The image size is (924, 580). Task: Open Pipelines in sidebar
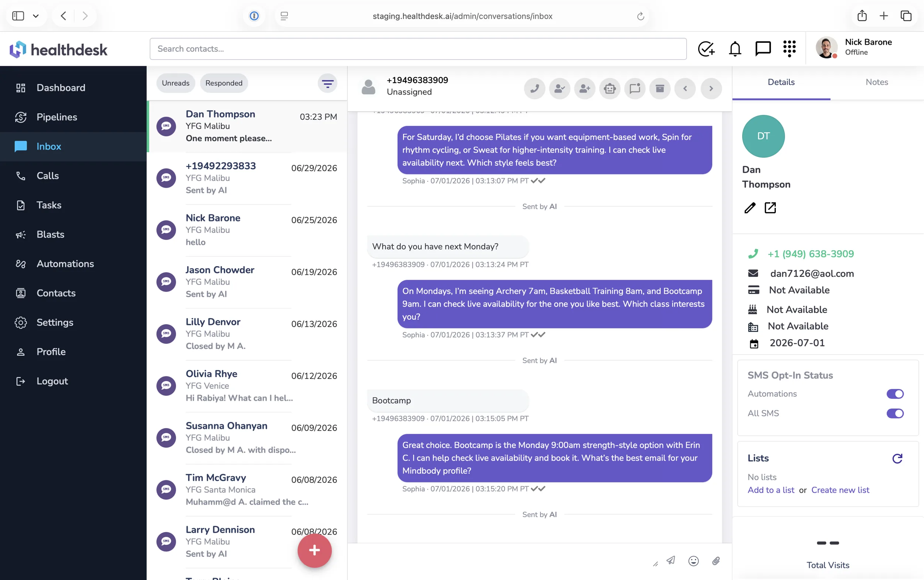(73, 117)
